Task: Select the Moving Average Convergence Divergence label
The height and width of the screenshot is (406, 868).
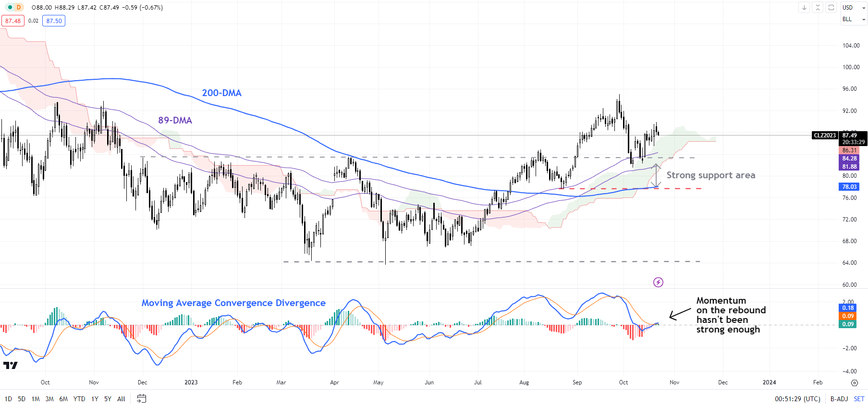Action: tap(233, 303)
